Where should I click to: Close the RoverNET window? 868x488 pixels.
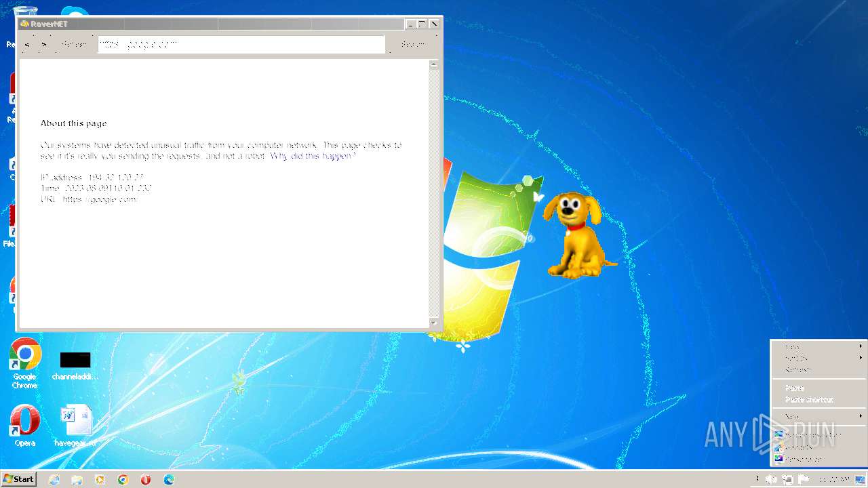click(434, 24)
